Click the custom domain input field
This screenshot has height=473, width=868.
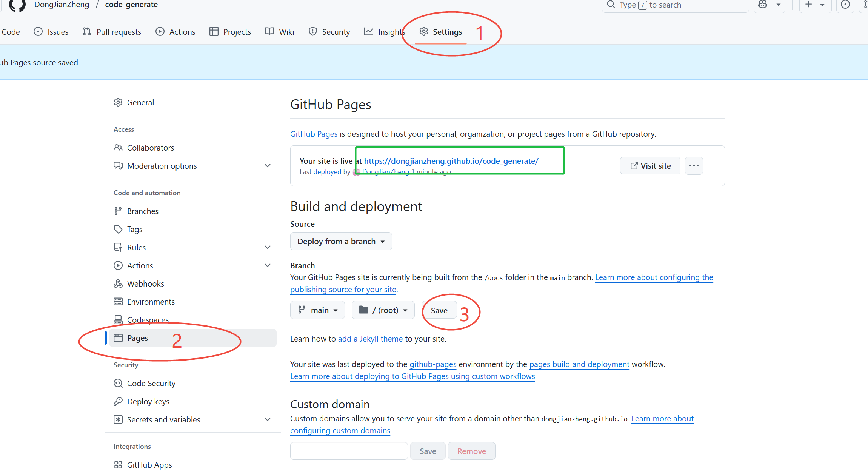(348, 451)
